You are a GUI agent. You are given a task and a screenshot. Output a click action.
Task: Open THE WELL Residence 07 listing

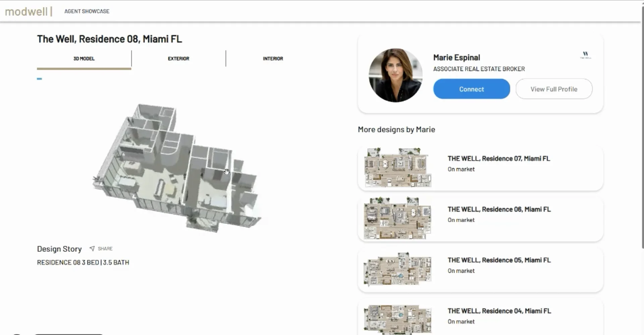click(499, 158)
